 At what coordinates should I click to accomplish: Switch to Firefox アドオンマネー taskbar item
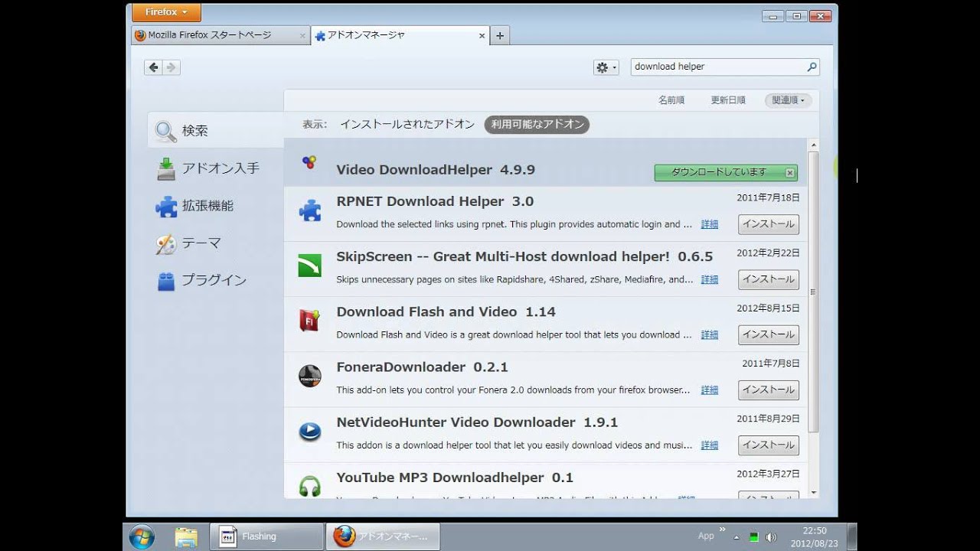[382, 536]
